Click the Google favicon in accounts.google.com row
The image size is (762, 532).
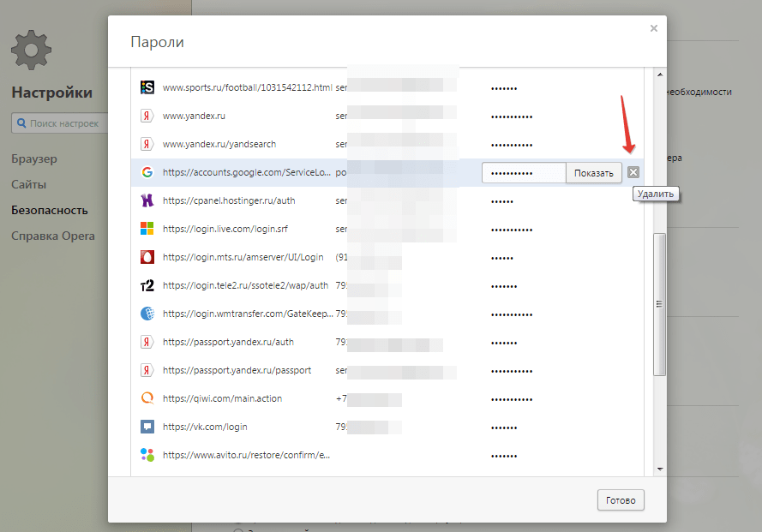pyautogui.click(x=147, y=172)
